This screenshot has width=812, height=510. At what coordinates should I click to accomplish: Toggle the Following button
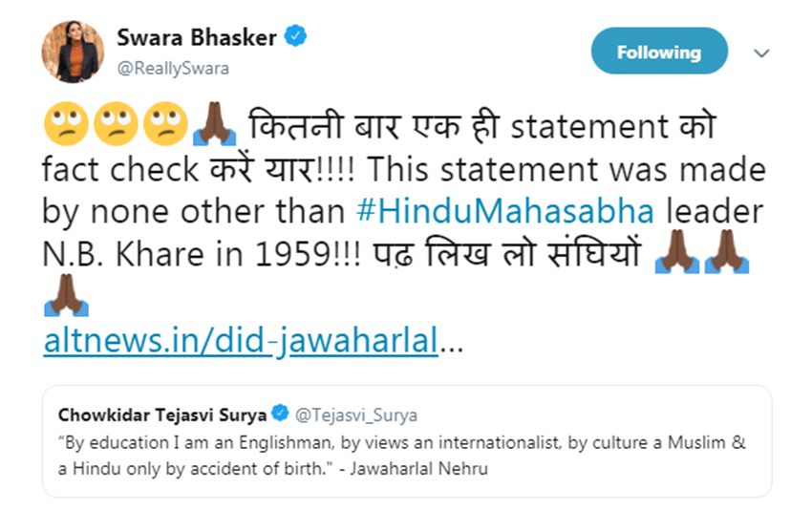[x=659, y=52]
